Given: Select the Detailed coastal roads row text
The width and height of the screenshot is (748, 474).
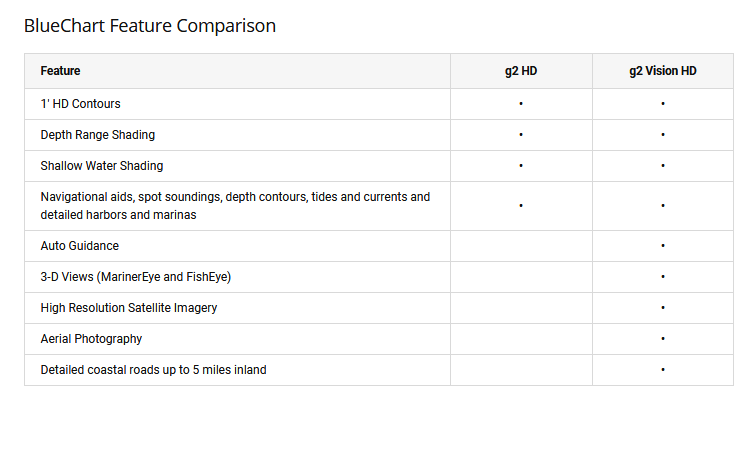Looking at the screenshot, I should coord(154,370).
